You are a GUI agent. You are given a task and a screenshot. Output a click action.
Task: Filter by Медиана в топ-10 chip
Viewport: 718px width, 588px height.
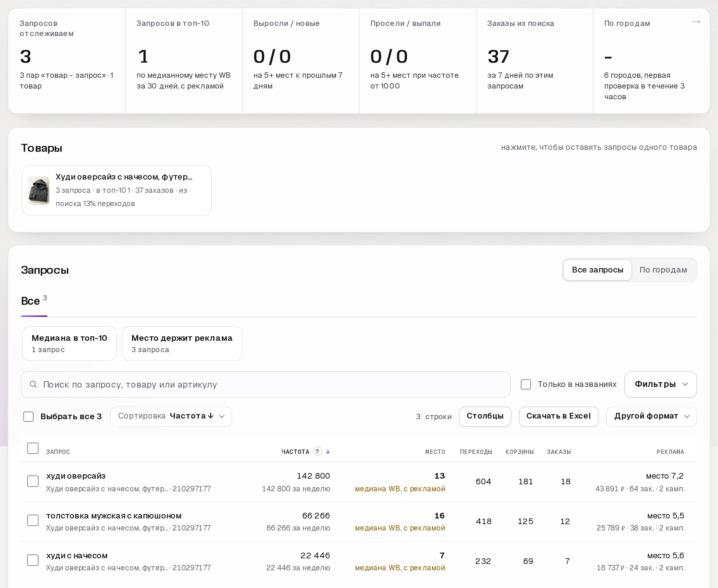(70, 343)
